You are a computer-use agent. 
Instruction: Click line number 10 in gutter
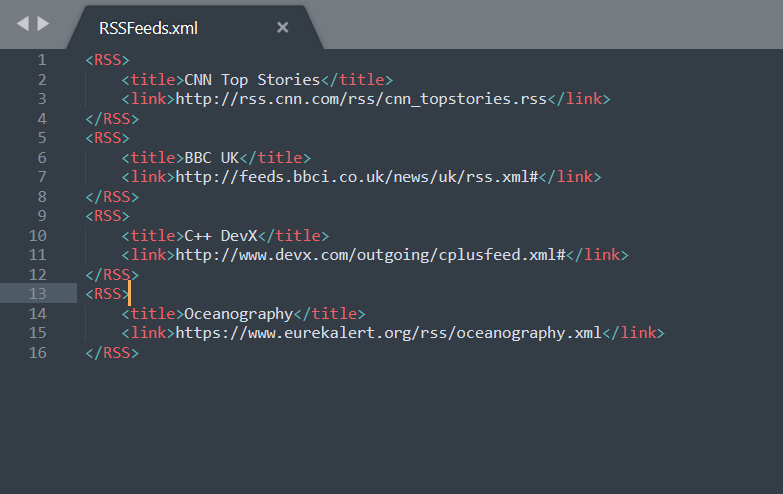click(x=37, y=236)
